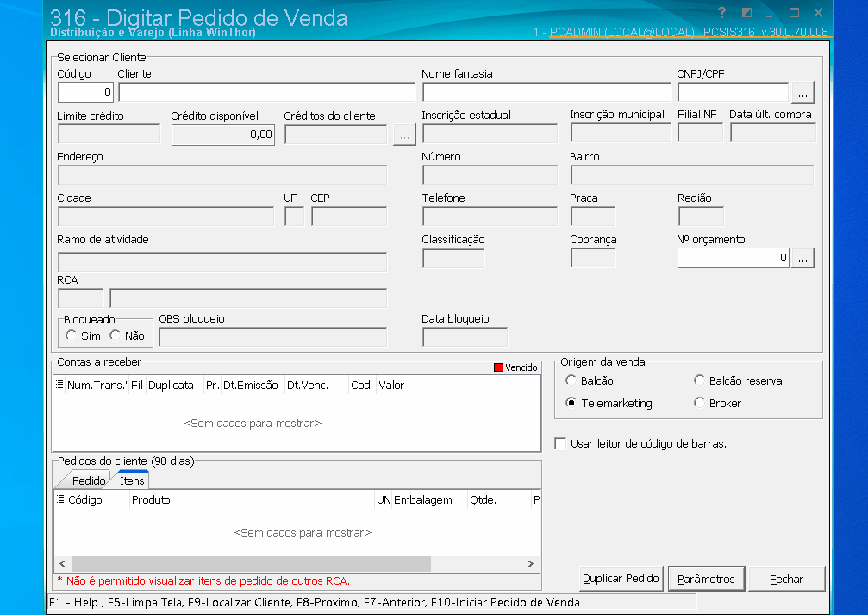Image resolution: width=868 pixels, height=615 pixels.
Task: Choose Broker as origem da venda
Action: coord(699,403)
